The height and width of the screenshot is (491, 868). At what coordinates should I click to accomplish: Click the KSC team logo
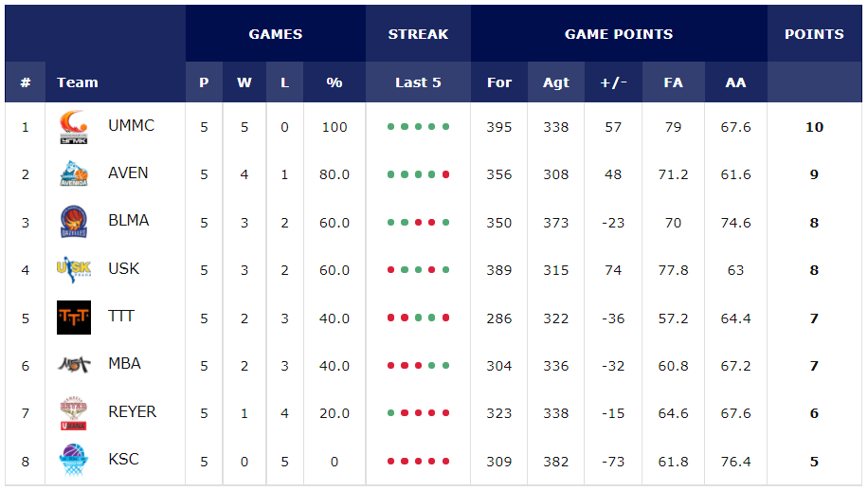tap(74, 460)
